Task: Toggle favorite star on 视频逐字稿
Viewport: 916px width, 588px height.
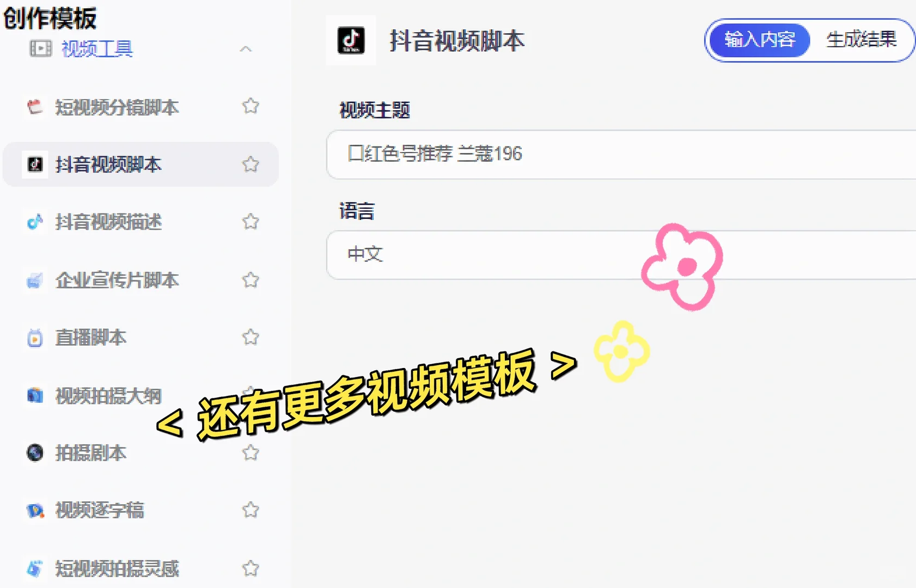Action: coord(251,510)
